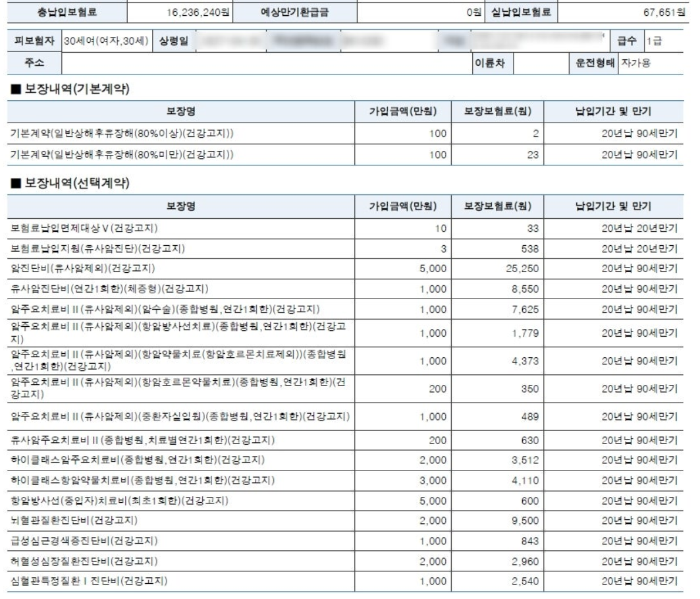This screenshot has height=599, width=700.
Task: Click the premium value "8,550"
Action: [x=525, y=289]
